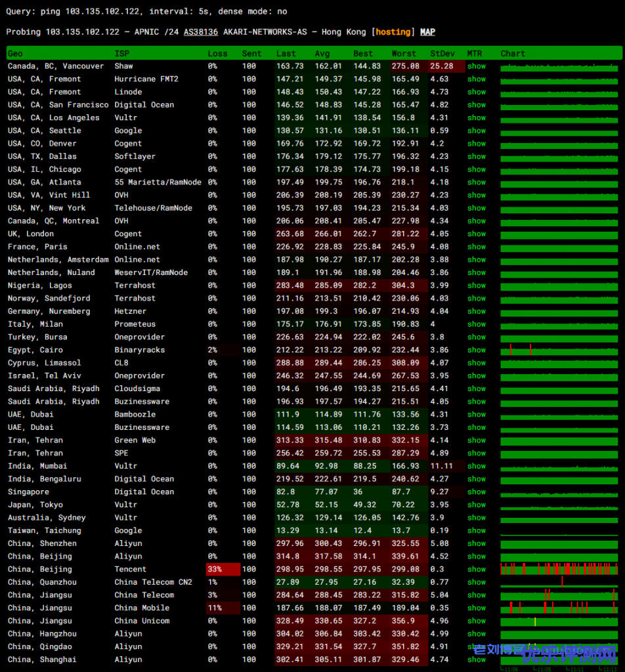
Task: Click the Worst column header
Action: (x=404, y=54)
